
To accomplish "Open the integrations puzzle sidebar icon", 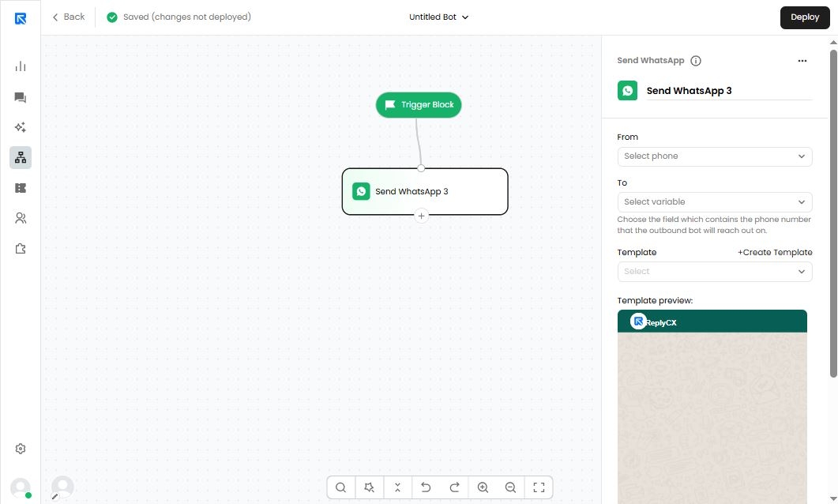I will 21,249.
